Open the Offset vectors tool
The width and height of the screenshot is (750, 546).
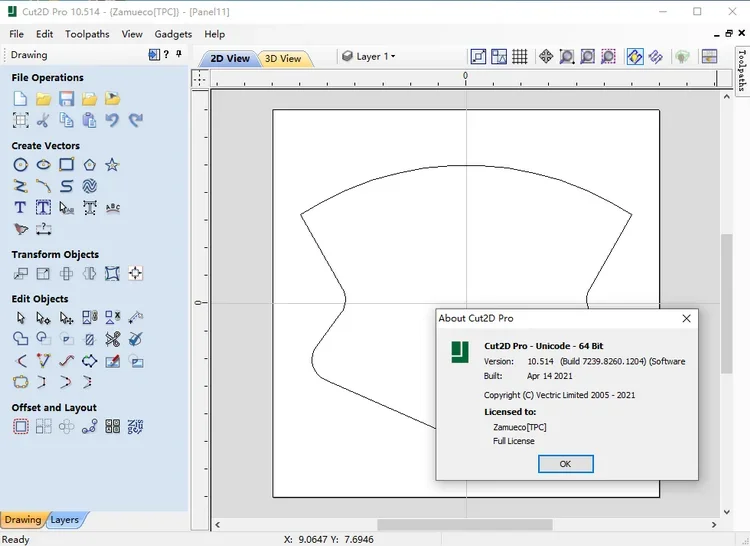[x=20, y=426]
